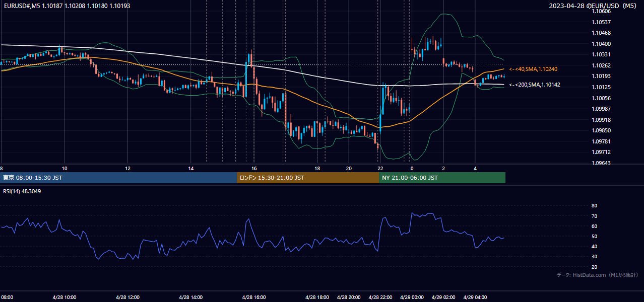The width and height of the screenshot is (644, 302).
Task: Click bottom axis date label 4/28 10:00
Action: (x=64, y=297)
